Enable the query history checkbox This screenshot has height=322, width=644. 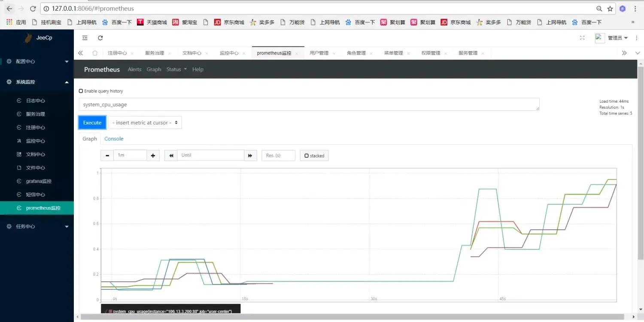point(81,91)
